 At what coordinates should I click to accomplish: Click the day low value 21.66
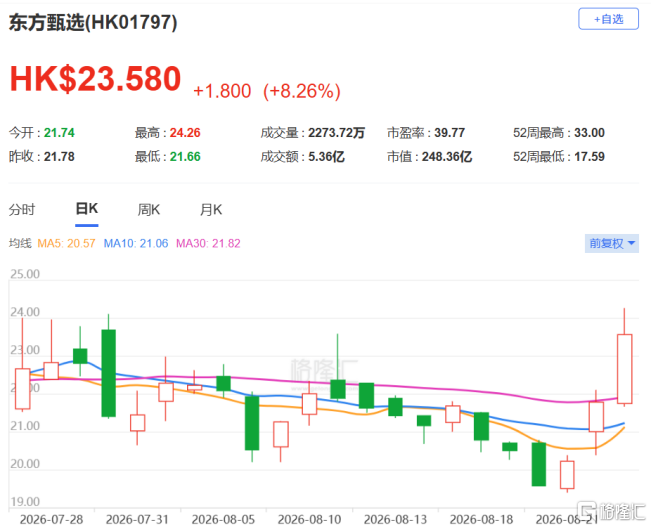click(x=185, y=157)
